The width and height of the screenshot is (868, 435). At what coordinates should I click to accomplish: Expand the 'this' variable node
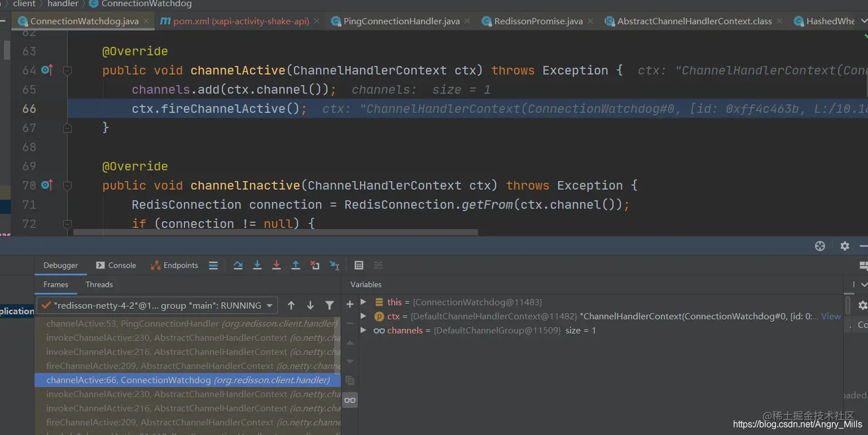coord(363,302)
